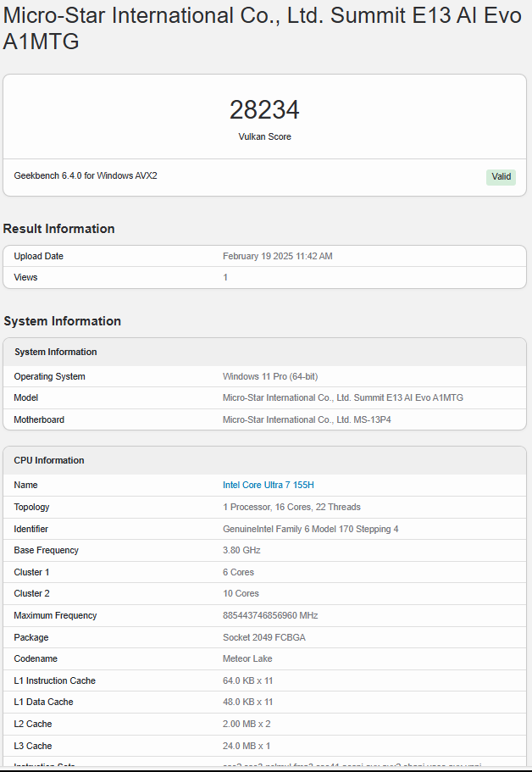Select the 2.00 MB x 2 value
The width and height of the screenshot is (532, 772).
click(x=247, y=725)
